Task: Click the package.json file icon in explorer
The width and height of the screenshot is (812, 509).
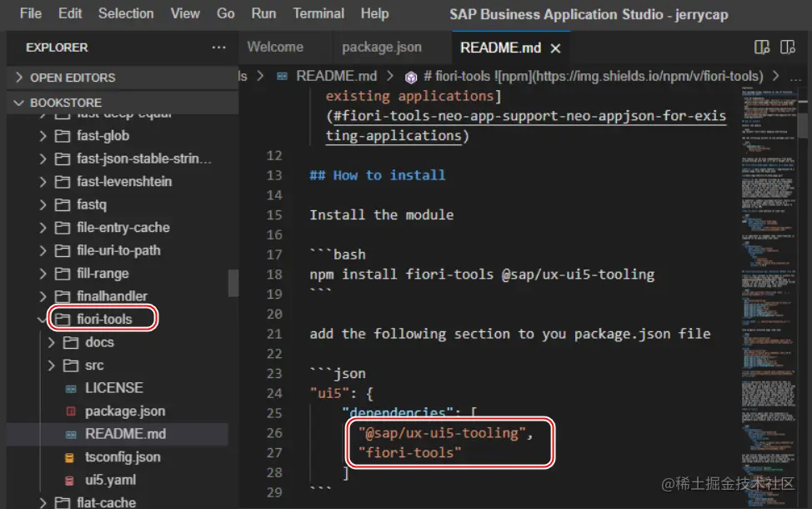Action: (71, 411)
